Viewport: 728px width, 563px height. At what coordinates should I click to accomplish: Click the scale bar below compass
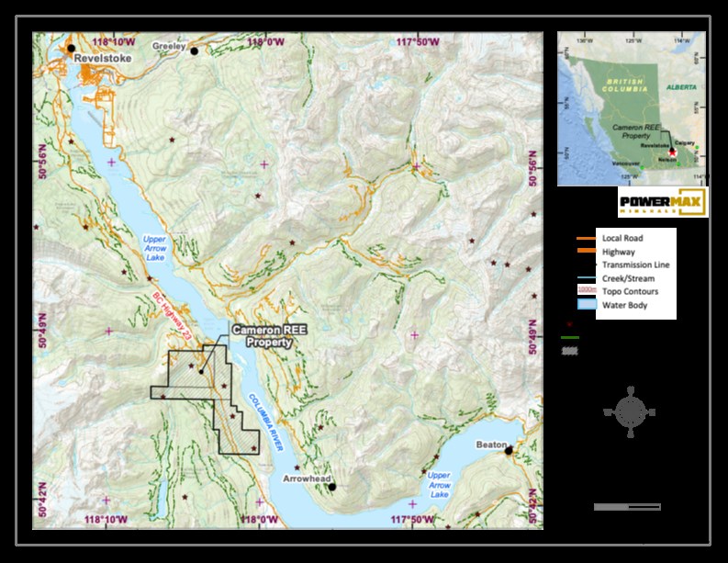(x=627, y=507)
